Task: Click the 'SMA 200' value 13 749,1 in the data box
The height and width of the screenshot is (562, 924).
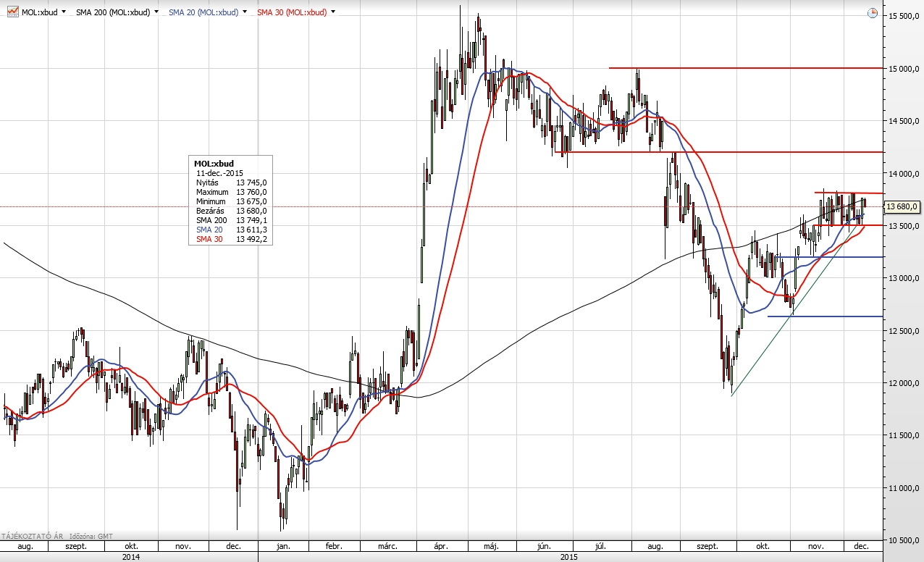Action: click(252, 220)
